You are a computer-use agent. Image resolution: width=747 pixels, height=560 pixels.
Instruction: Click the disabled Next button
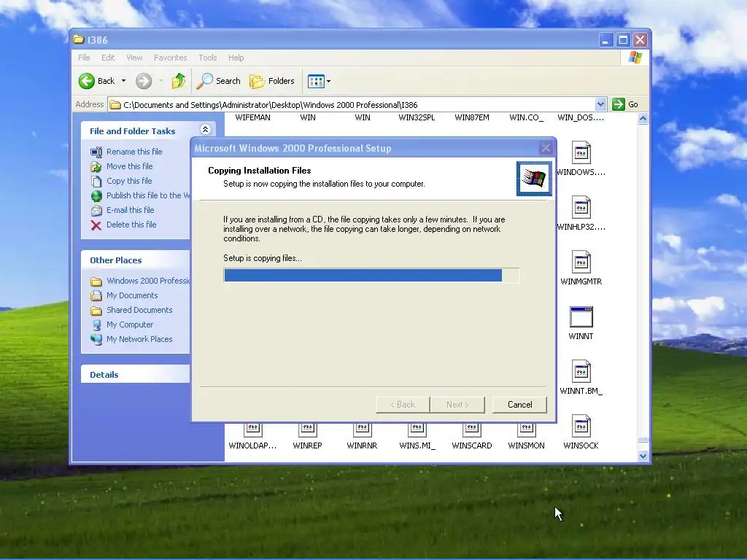(457, 405)
